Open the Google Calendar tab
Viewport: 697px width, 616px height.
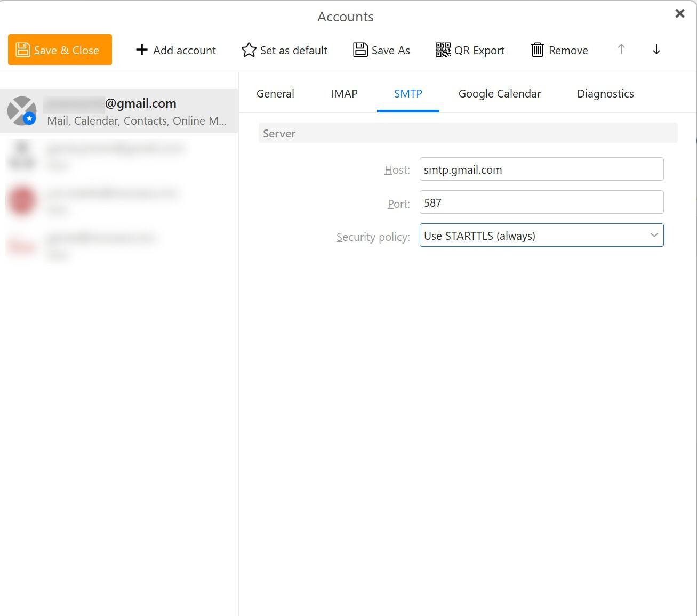(x=499, y=94)
